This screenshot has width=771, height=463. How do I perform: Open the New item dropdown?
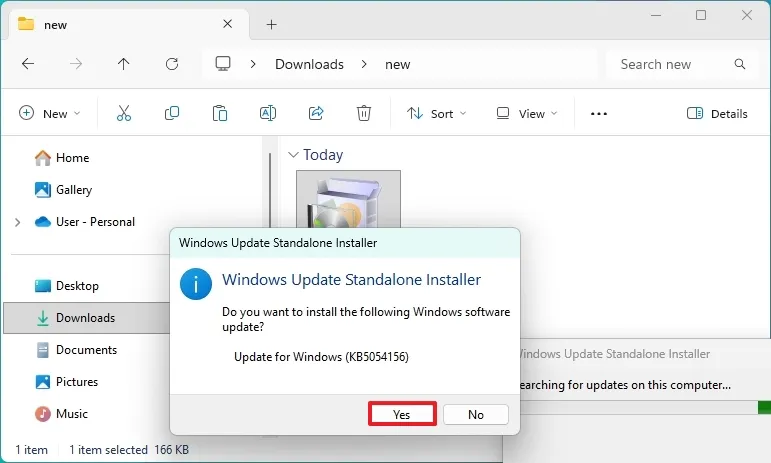click(x=50, y=114)
